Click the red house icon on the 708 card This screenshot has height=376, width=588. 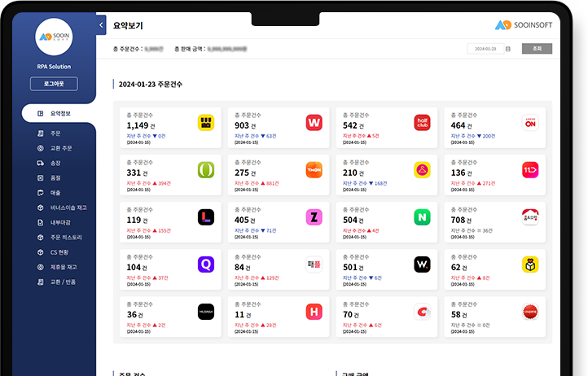(x=530, y=217)
